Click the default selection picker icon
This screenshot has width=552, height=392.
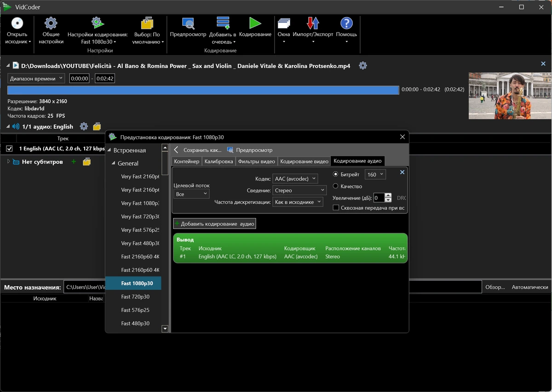147,23
